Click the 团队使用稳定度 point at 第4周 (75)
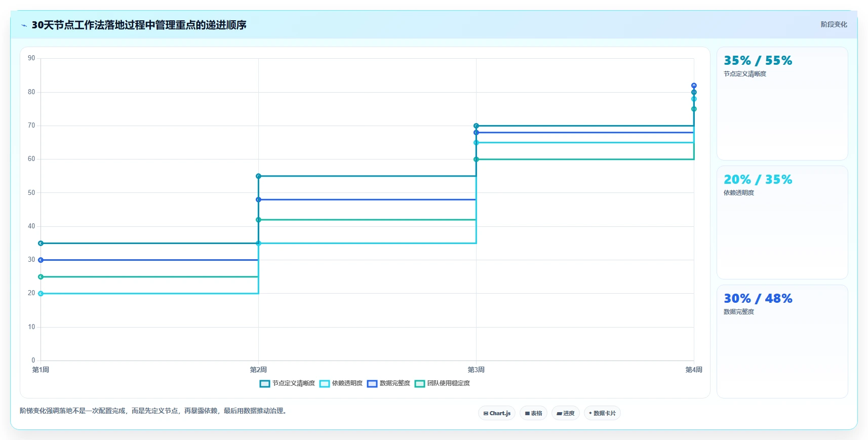This screenshot has width=868, height=440. point(694,109)
